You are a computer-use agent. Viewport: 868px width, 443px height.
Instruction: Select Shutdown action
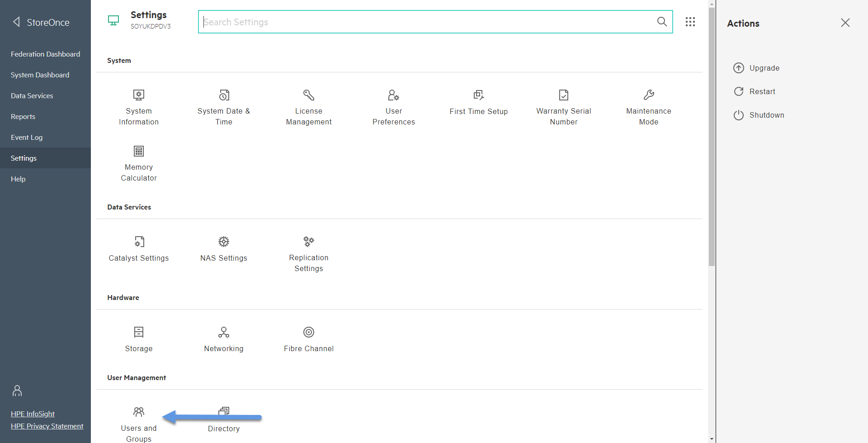pos(759,115)
